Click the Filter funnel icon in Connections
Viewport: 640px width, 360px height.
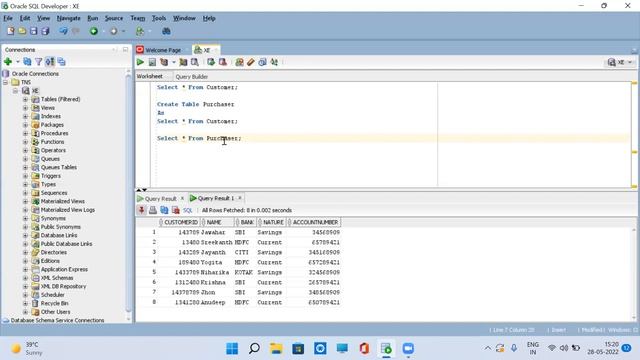pos(38,62)
